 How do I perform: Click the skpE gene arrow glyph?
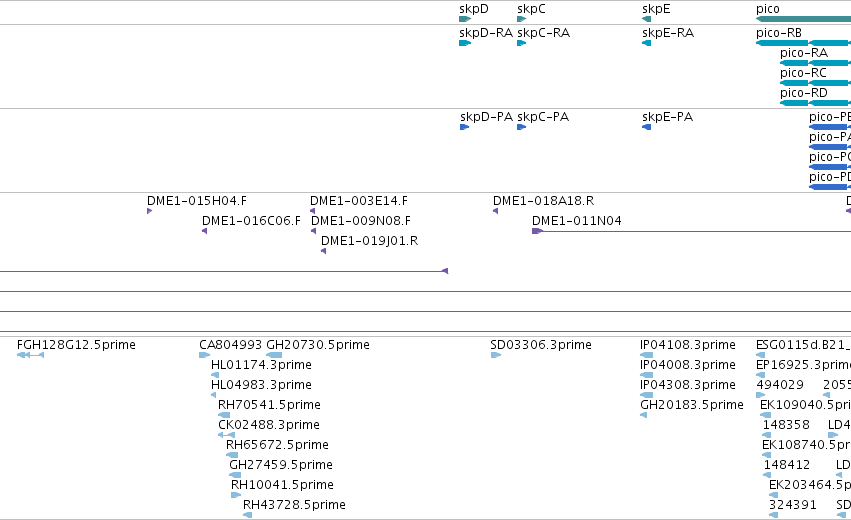(x=646, y=19)
